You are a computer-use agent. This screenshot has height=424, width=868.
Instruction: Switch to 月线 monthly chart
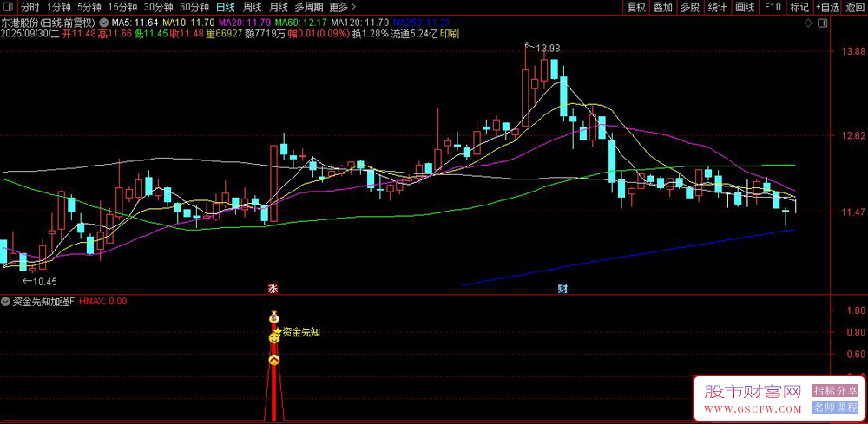pos(278,7)
